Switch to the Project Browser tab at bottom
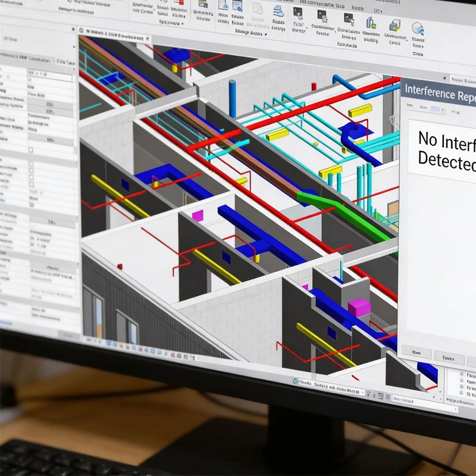Viewport: 476px width, 476px height. (x=459, y=402)
